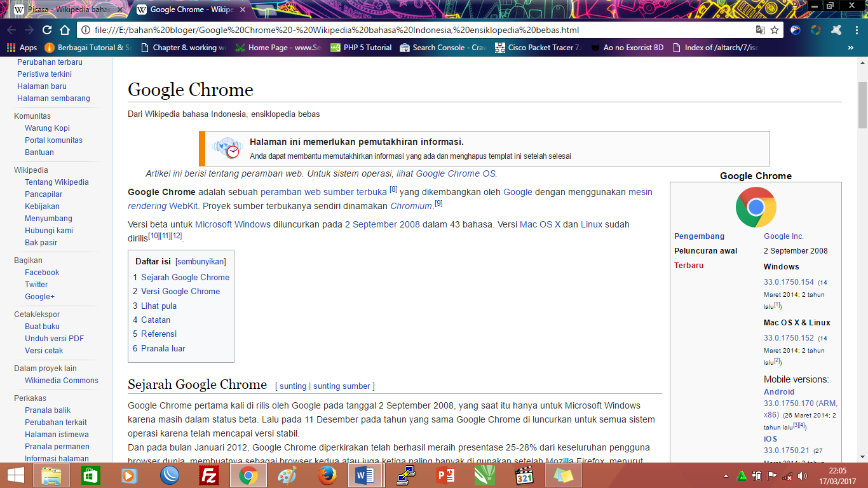Open the PHP 5 Tutorial bookmark

click(x=361, y=48)
